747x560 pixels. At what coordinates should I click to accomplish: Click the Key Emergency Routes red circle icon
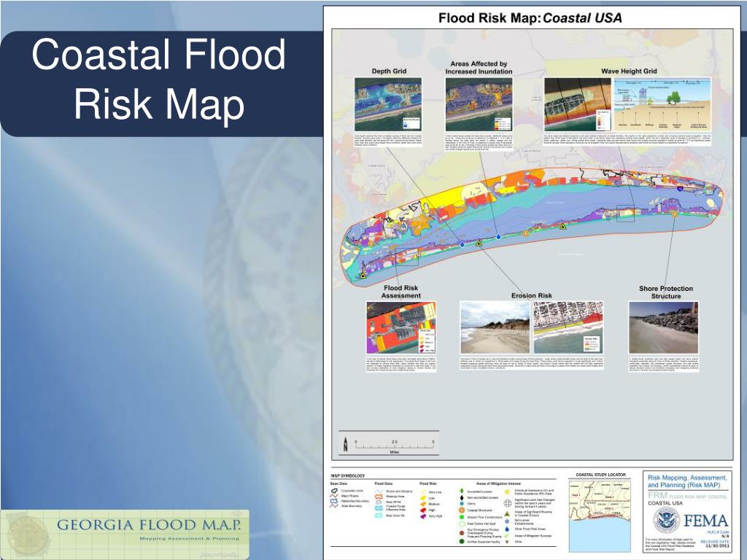(x=462, y=533)
